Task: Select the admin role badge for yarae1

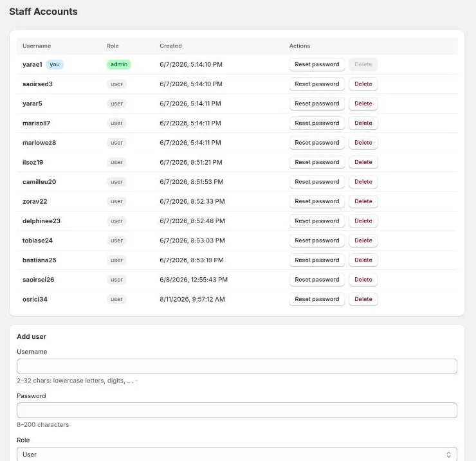Action: (119, 64)
